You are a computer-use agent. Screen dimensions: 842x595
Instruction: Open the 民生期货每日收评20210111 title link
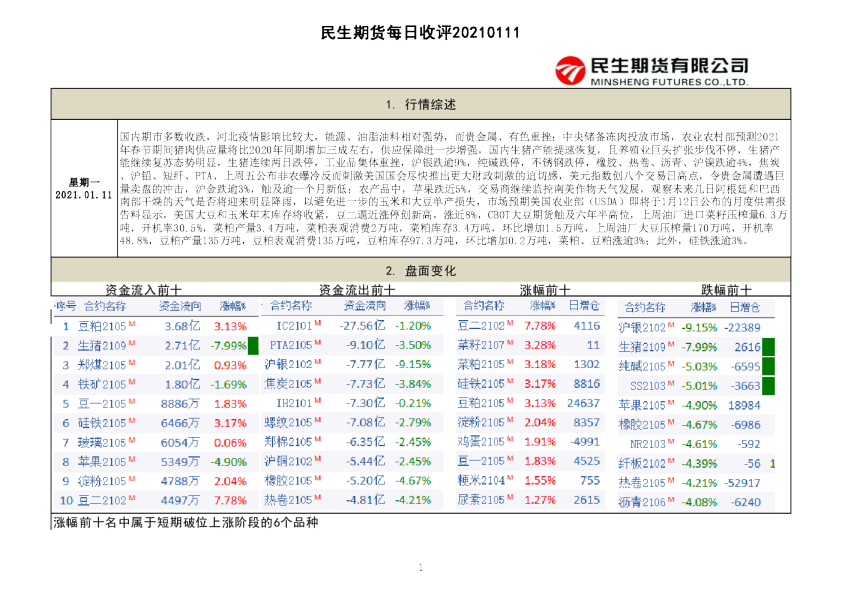tap(420, 32)
